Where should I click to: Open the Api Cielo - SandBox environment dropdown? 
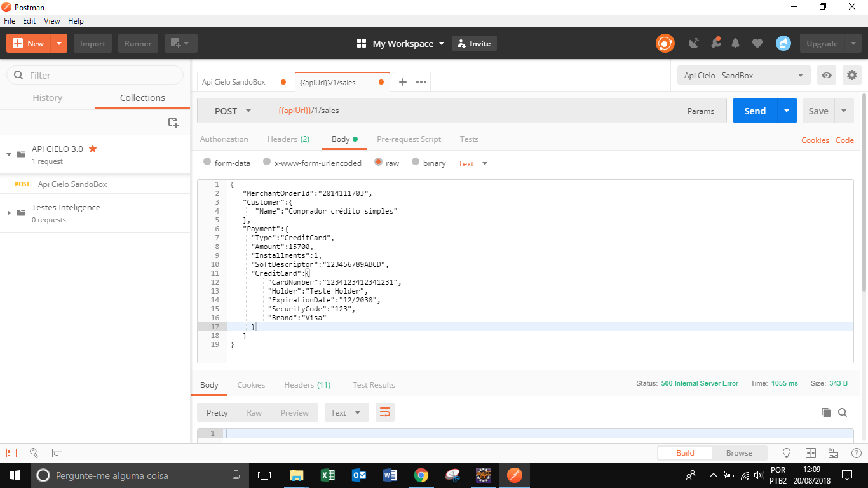click(x=743, y=75)
